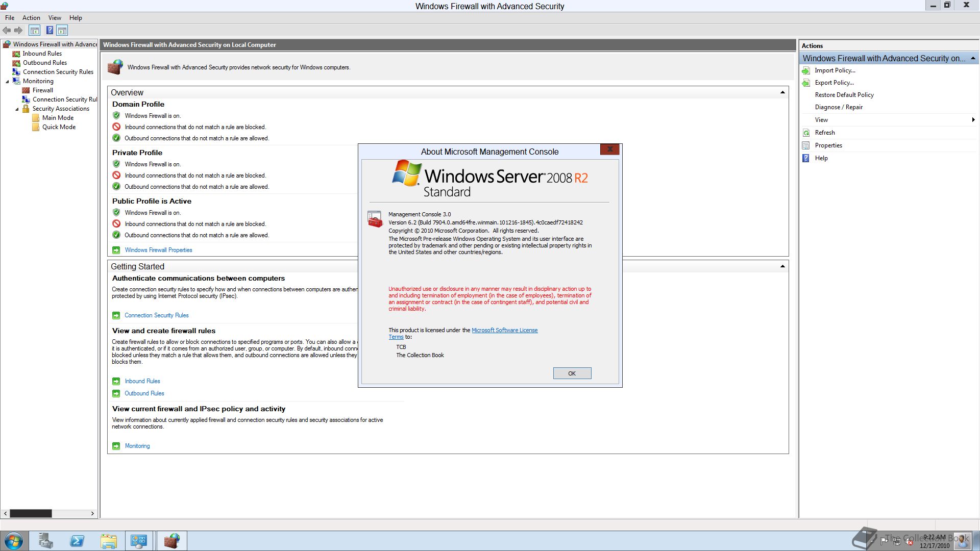
Task: Select the Quick Mode folder
Action: point(59,127)
